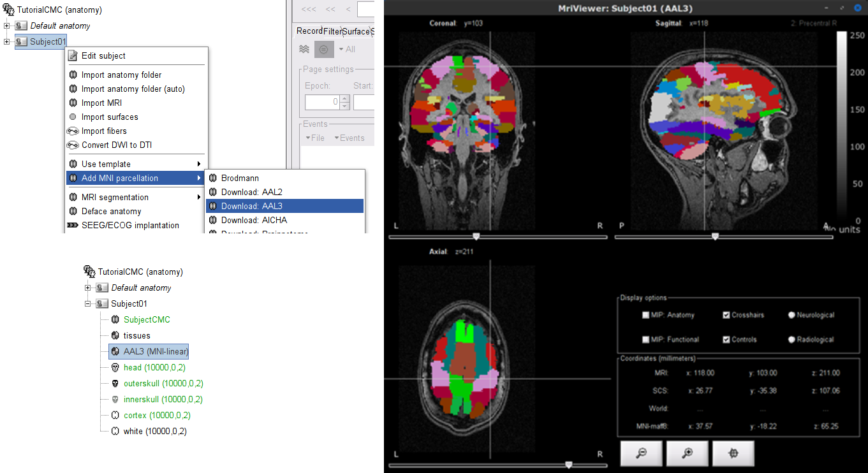868x473 pixels.
Task: Click the brain icon beside Brodmann
Action: point(212,178)
